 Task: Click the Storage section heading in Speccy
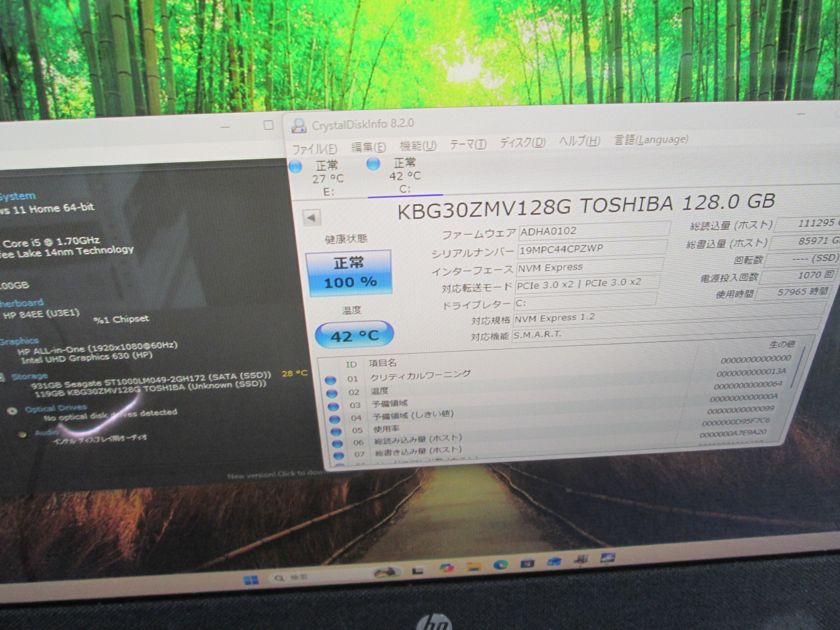pyautogui.click(x=29, y=376)
